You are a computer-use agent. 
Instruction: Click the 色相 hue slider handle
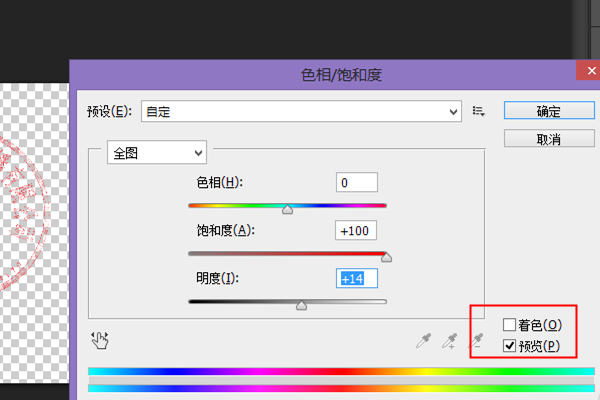click(287, 209)
